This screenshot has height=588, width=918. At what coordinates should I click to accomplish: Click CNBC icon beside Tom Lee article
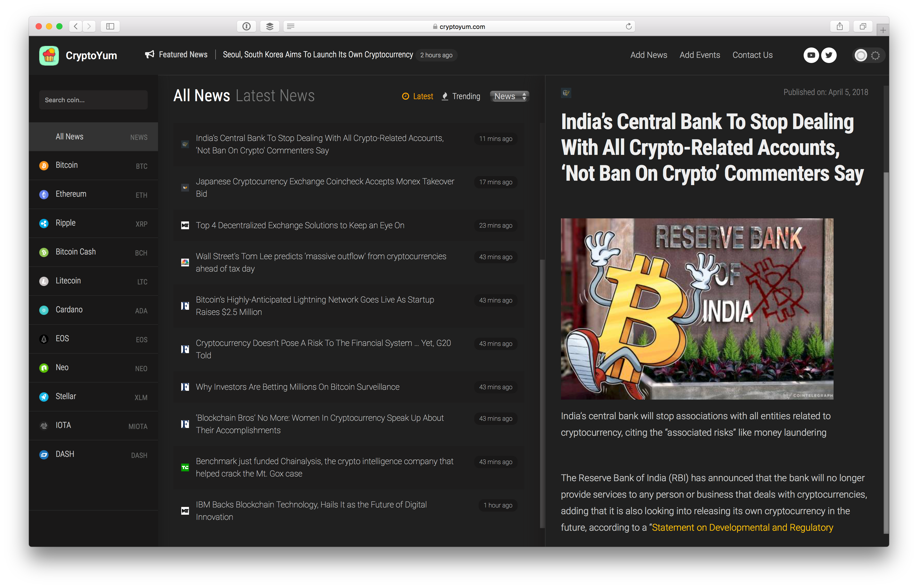(185, 263)
